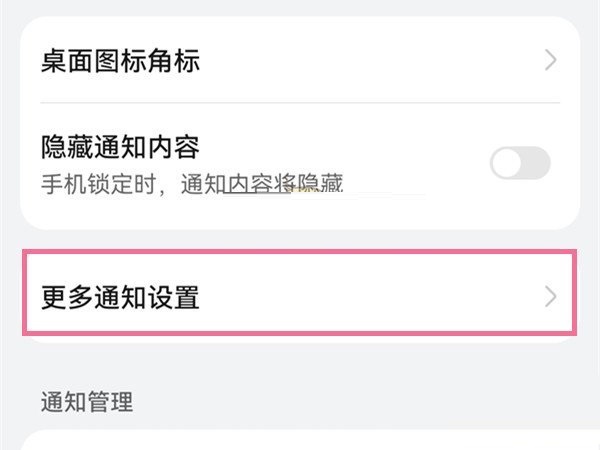The width and height of the screenshot is (600, 450).
Task: Toggle the 隐藏通知内容 switch
Action: pos(520,163)
